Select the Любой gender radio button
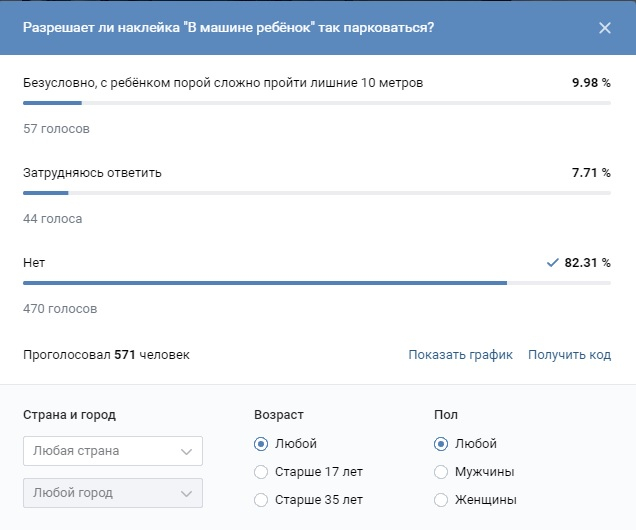This screenshot has width=636, height=530. point(441,444)
